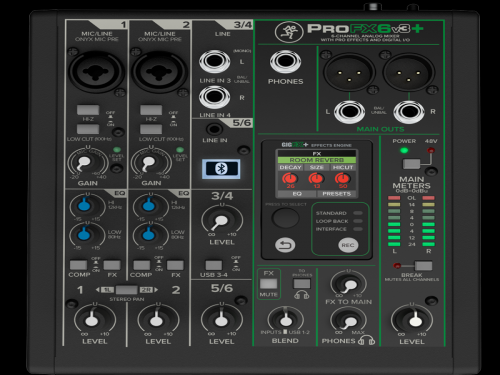Click the channel 2 XLR combo input jack

point(160,72)
